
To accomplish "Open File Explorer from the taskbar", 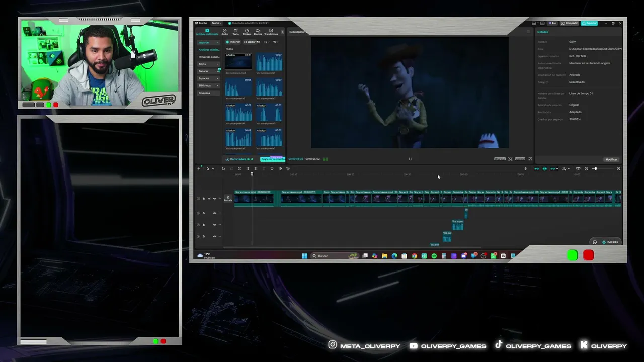I will coord(384,256).
